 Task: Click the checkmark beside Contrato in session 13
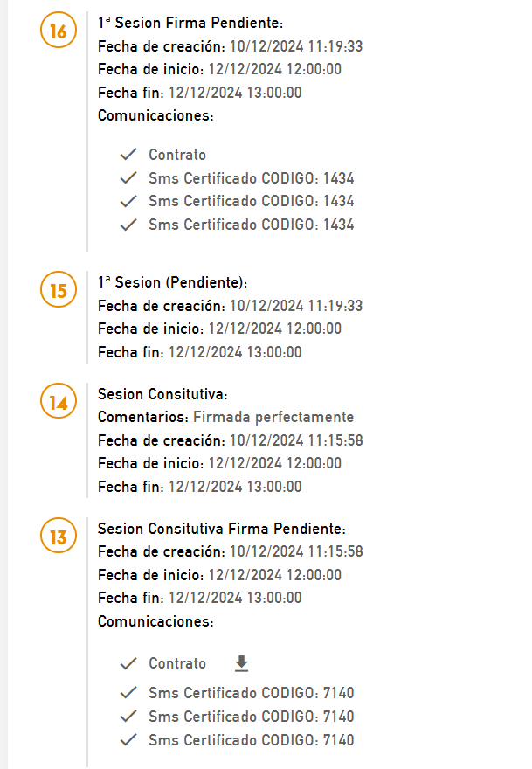tap(129, 664)
